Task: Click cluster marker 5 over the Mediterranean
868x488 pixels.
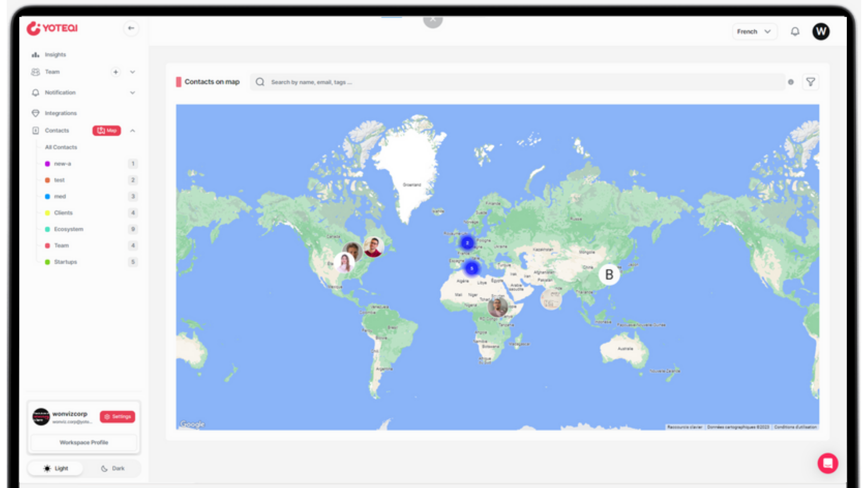Action: (x=472, y=268)
